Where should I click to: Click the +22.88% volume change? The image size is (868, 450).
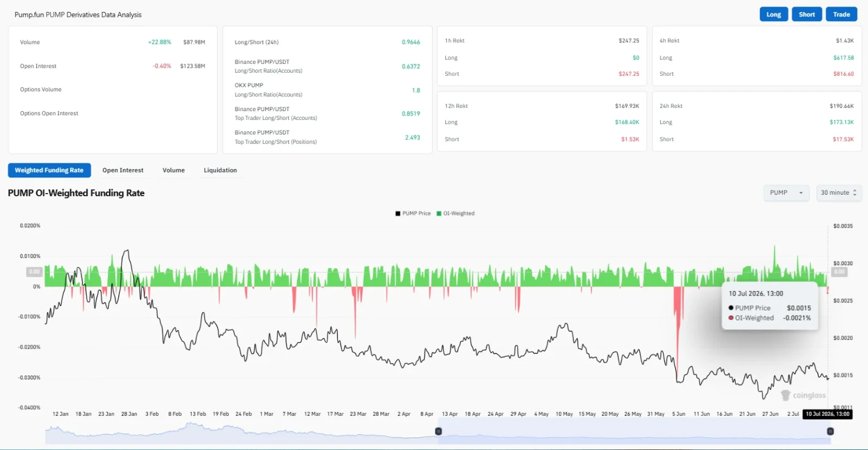[159, 42]
